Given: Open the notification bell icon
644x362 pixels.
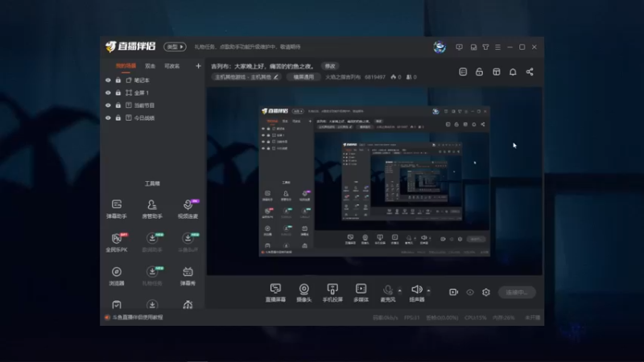Looking at the screenshot, I should tap(513, 72).
